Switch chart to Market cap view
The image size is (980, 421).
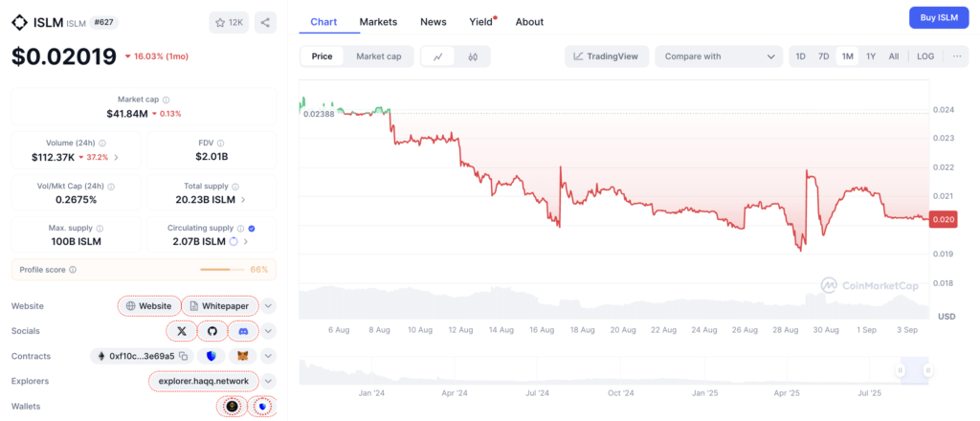[x=379, y=56]
